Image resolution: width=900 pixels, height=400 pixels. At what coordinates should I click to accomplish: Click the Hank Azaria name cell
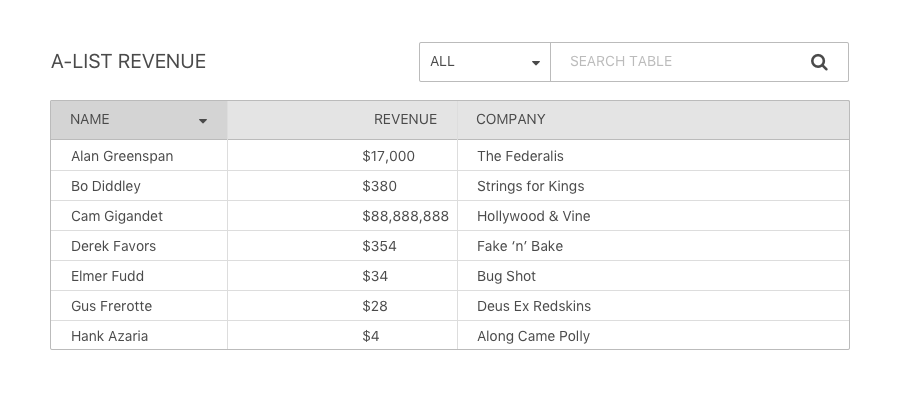pos(139,335)
